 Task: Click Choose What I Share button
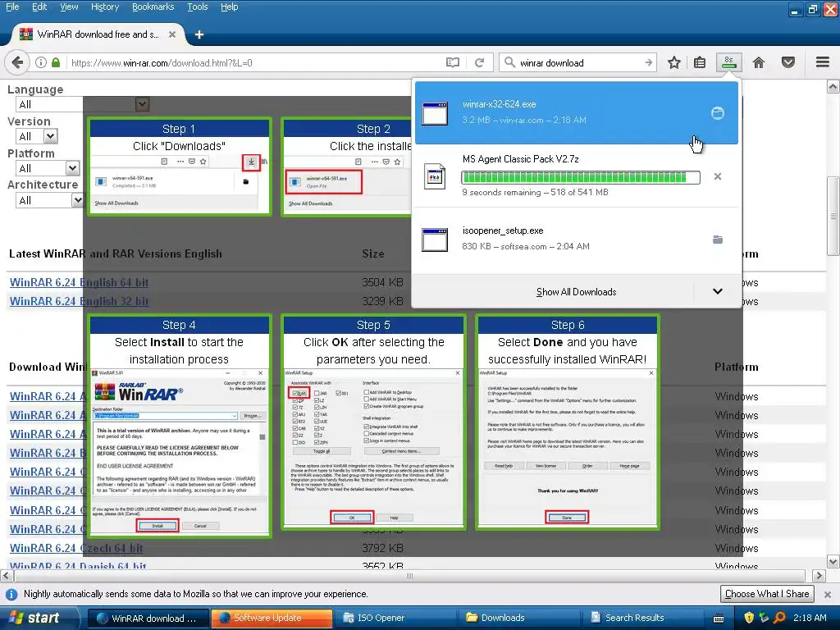(x=767, y=594)
